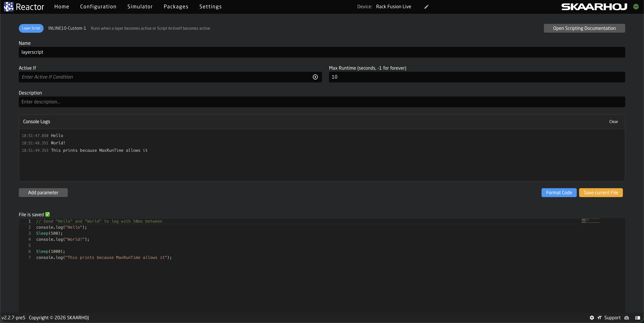
Task: Place cursor in code comment line 1
Action: point(99,221)
